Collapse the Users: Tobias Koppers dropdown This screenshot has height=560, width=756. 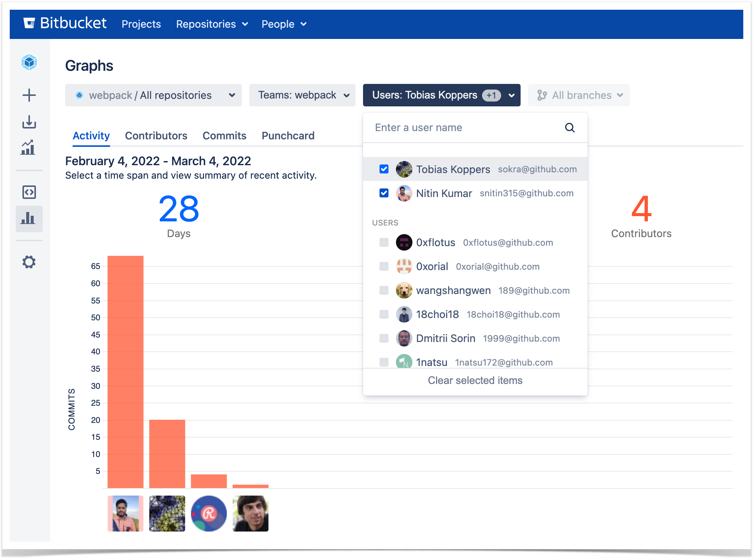point(442,95)
